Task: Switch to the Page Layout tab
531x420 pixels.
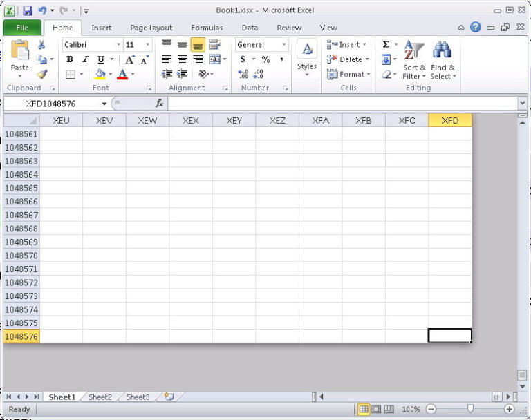Action: (151, 28)
